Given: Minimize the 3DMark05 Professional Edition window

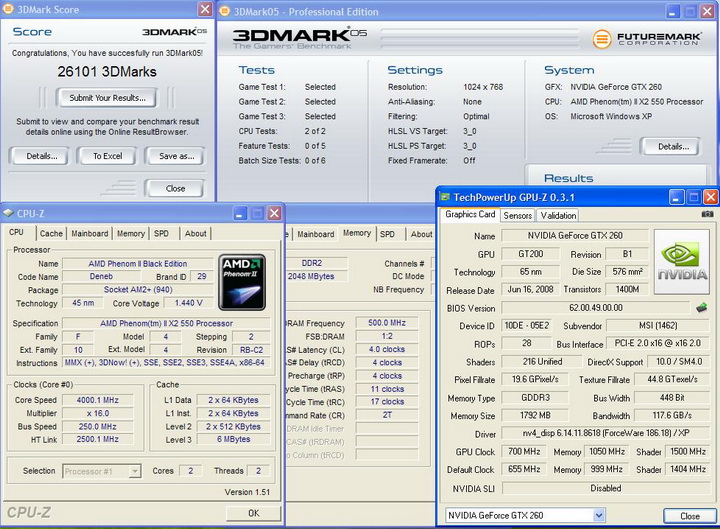Looking at the screenshot, I should pyautogui.click(x=673, y=11).
